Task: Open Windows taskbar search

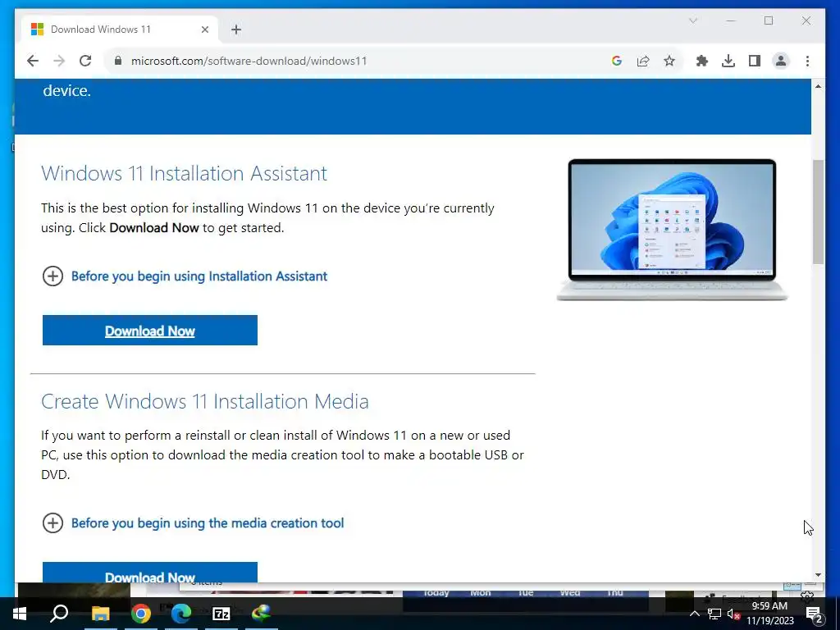Action: click(x=59, y=614)
